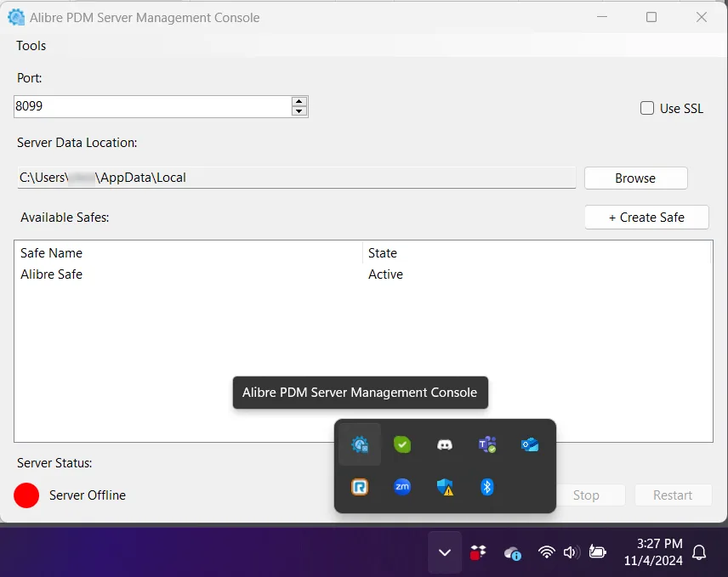Click the Restart server button

tap(673, 495)
